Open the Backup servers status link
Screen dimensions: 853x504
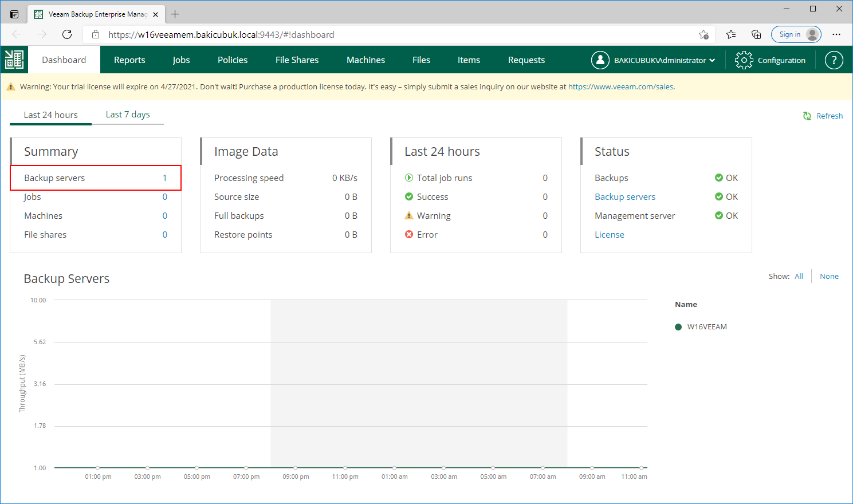(625, 196)
